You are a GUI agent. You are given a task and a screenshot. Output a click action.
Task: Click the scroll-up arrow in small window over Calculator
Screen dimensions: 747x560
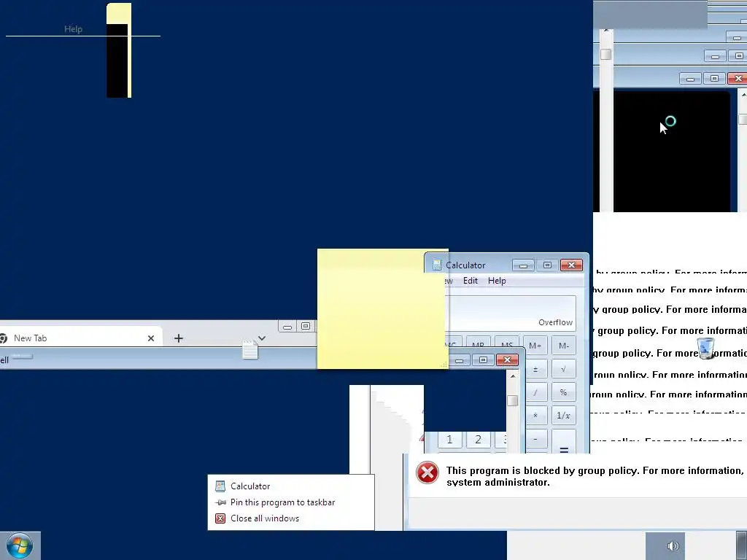point(513,376)
